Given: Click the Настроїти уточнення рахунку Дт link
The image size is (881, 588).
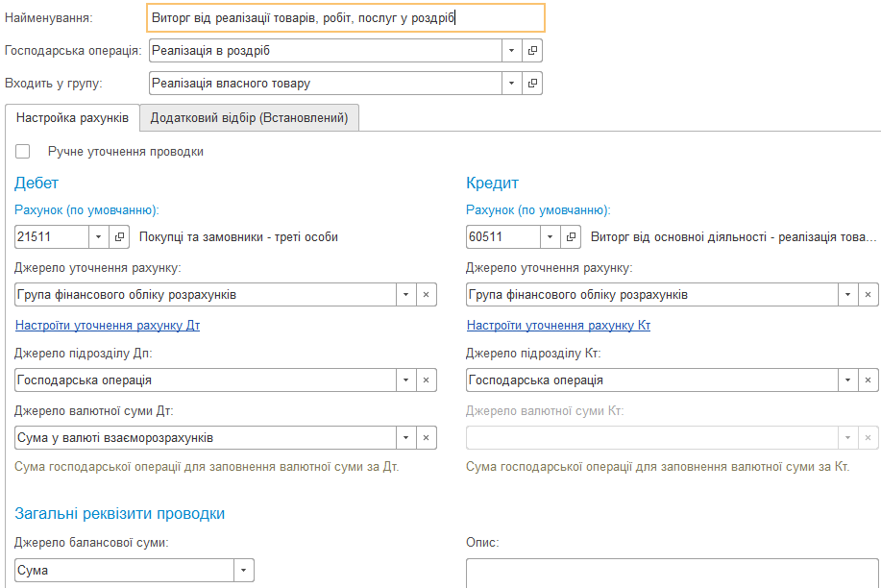Looking at the screenshot, I should pyautogui.click(x=107, y=326).
